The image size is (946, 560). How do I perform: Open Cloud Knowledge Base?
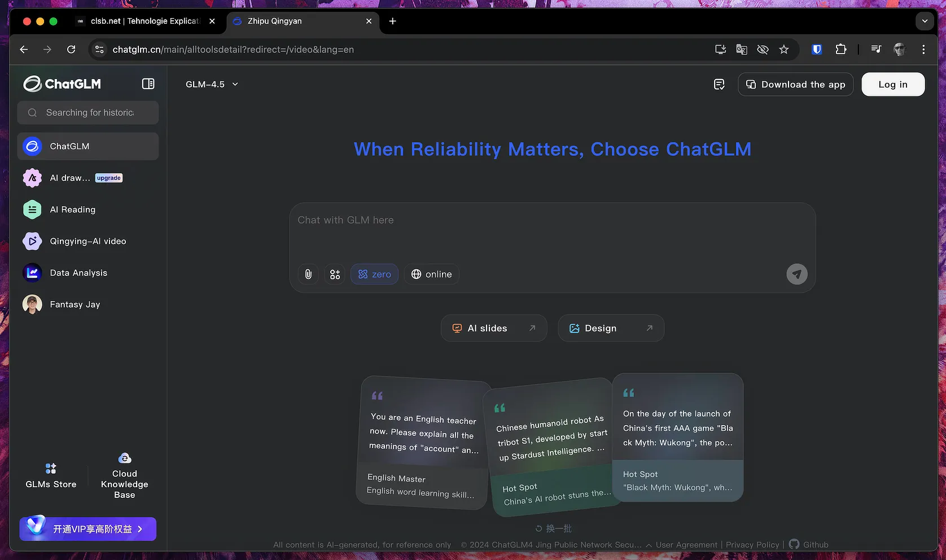point(125,476)
